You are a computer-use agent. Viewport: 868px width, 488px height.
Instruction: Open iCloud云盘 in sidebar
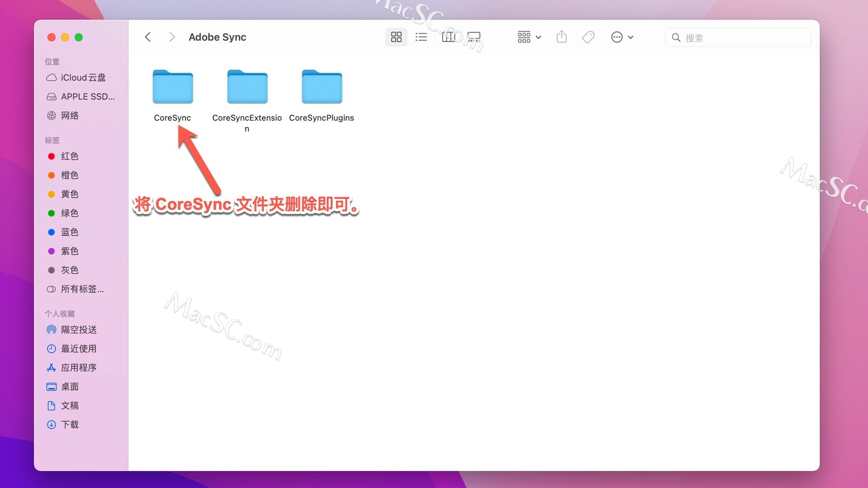[x=83, y=78]
